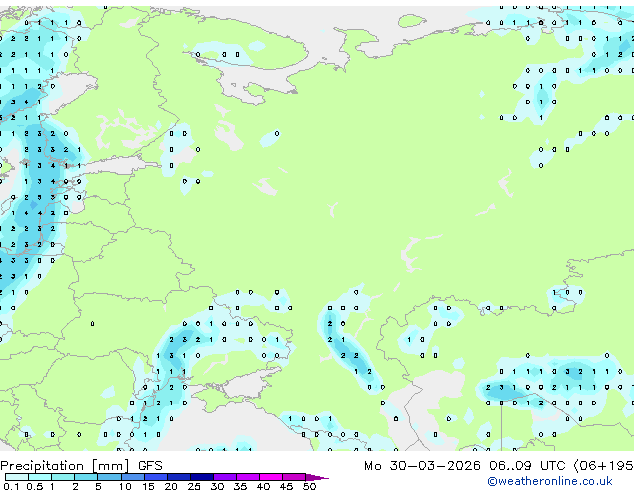Click the 0.5–1 mm legend swatch
The width and height of the screenshot is (634, 490).
pos(40,477)
